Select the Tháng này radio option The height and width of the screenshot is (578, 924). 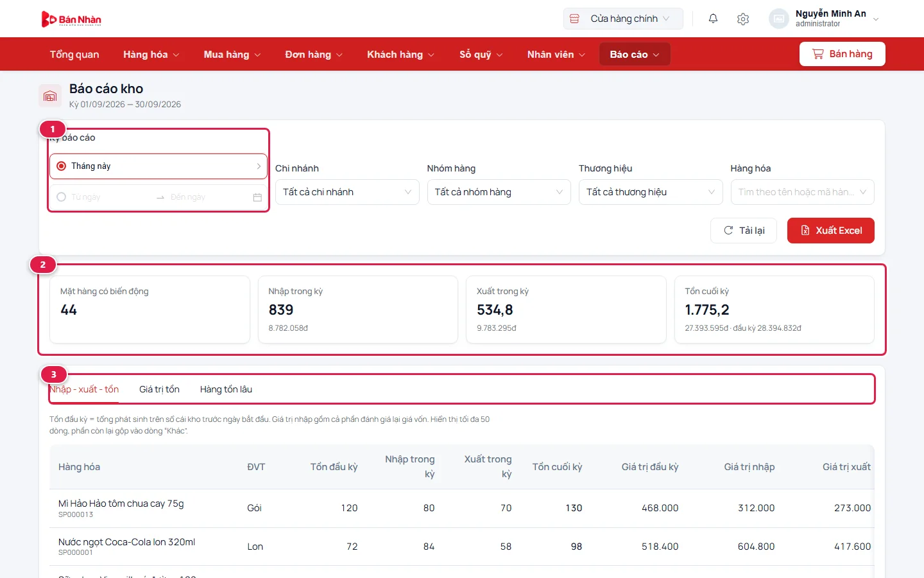[62, 166]
